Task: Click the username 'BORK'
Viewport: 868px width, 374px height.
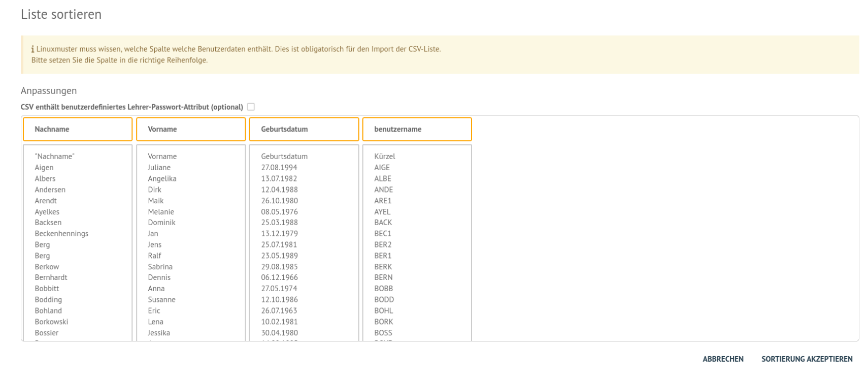Action: click(x=384, y=322)
